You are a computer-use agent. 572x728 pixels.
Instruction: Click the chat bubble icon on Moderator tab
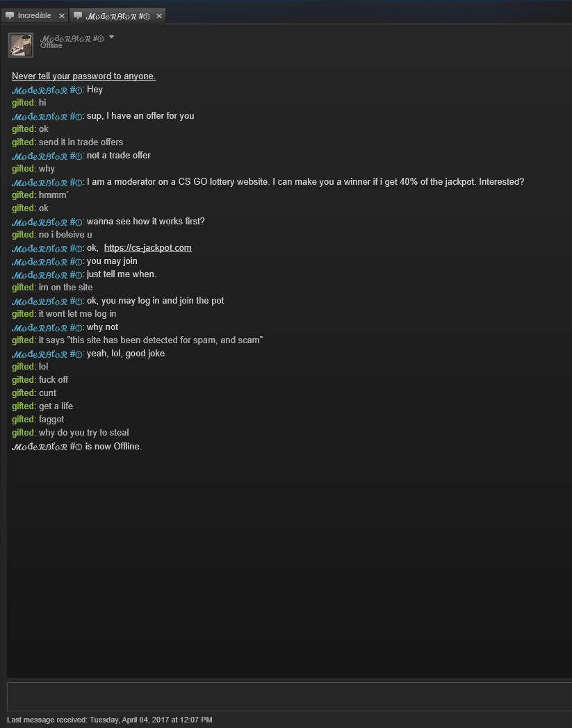(78, 16)
